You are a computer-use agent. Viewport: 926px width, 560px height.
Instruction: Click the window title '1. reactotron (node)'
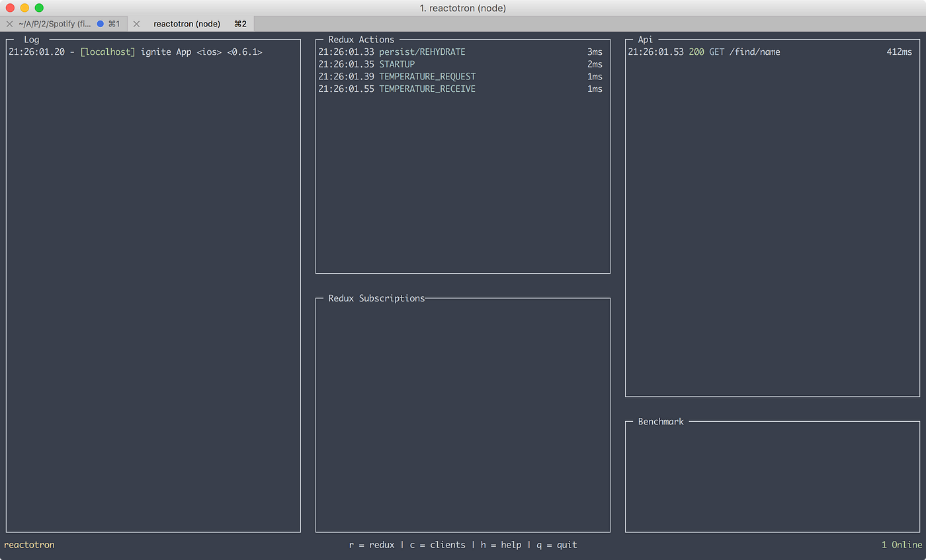click(x=463, y=8)
